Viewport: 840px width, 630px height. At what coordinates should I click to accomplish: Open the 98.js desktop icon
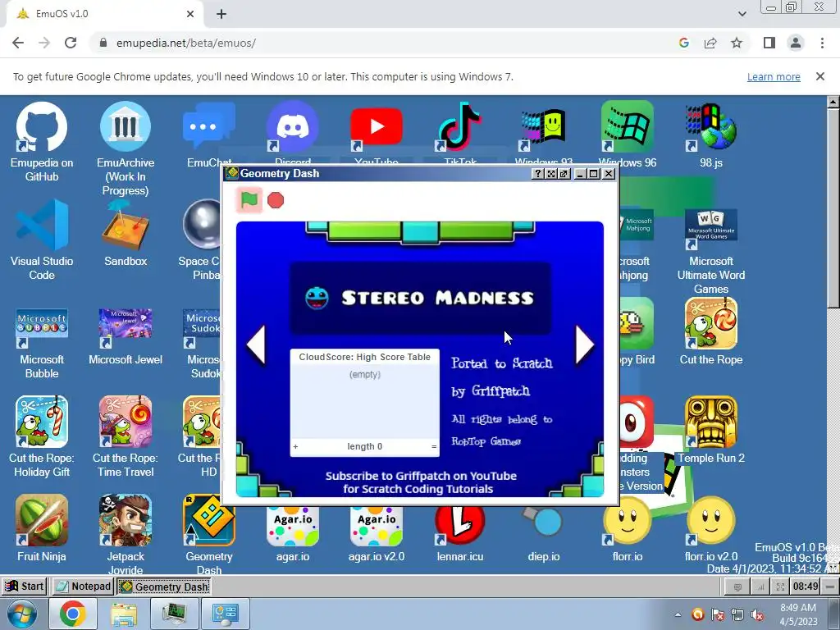click(x=711, y=134)
